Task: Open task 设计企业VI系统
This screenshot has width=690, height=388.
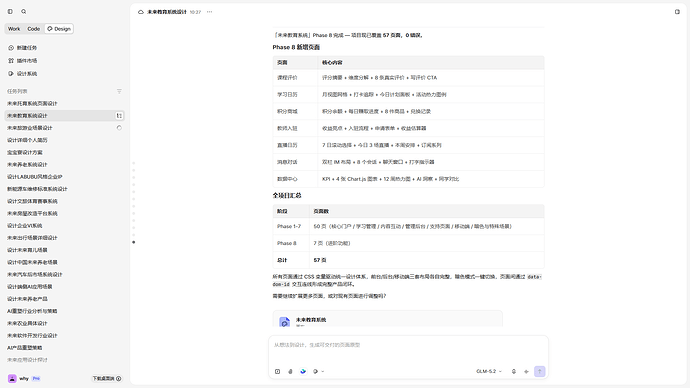Action: tap(64, 225)
